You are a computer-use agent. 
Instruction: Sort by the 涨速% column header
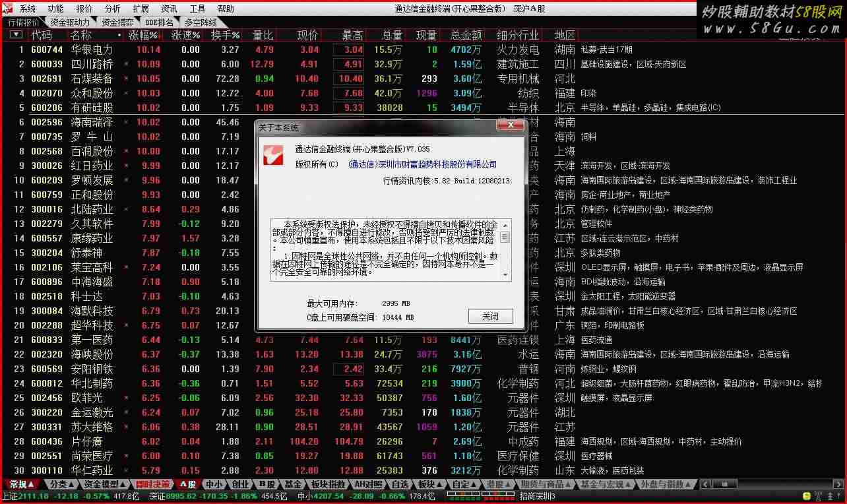click(x=185, y=35)
